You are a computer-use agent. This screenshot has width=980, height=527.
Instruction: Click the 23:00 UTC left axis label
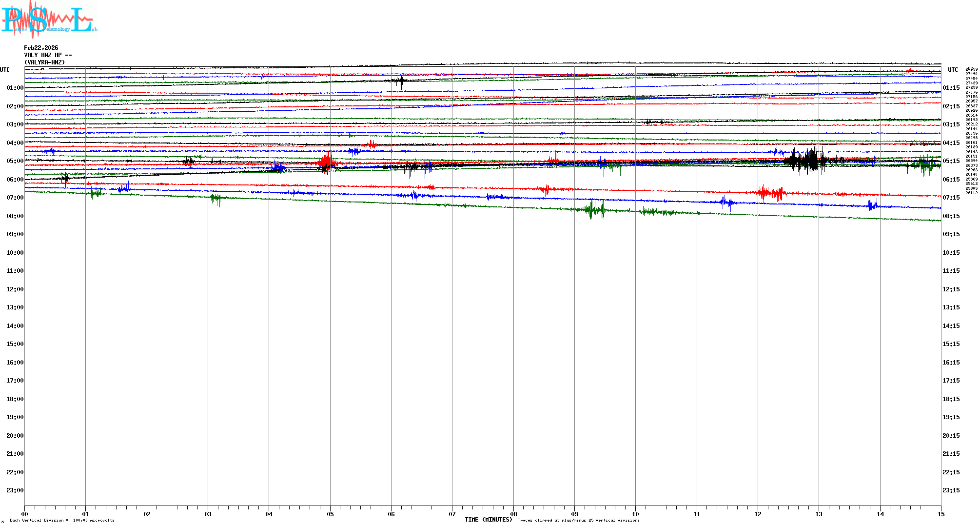15,490
